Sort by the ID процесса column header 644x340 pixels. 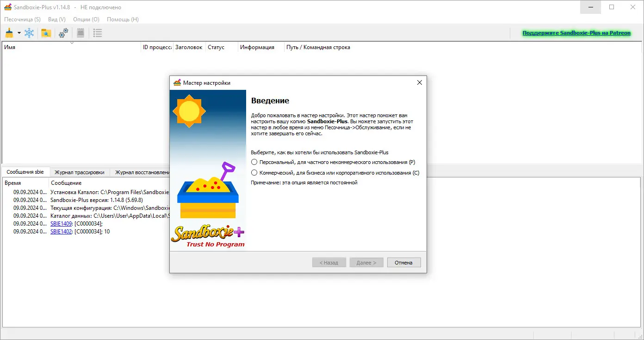(157, 47)
